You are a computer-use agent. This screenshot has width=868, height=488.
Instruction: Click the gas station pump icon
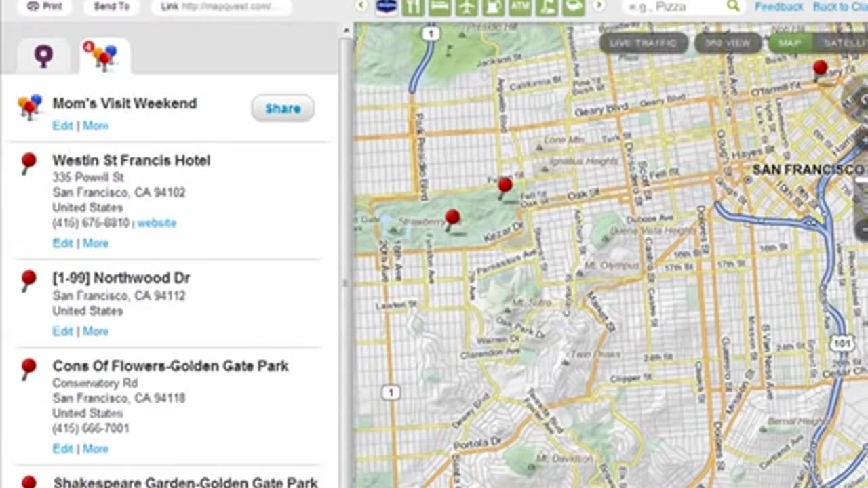[494, 7]
